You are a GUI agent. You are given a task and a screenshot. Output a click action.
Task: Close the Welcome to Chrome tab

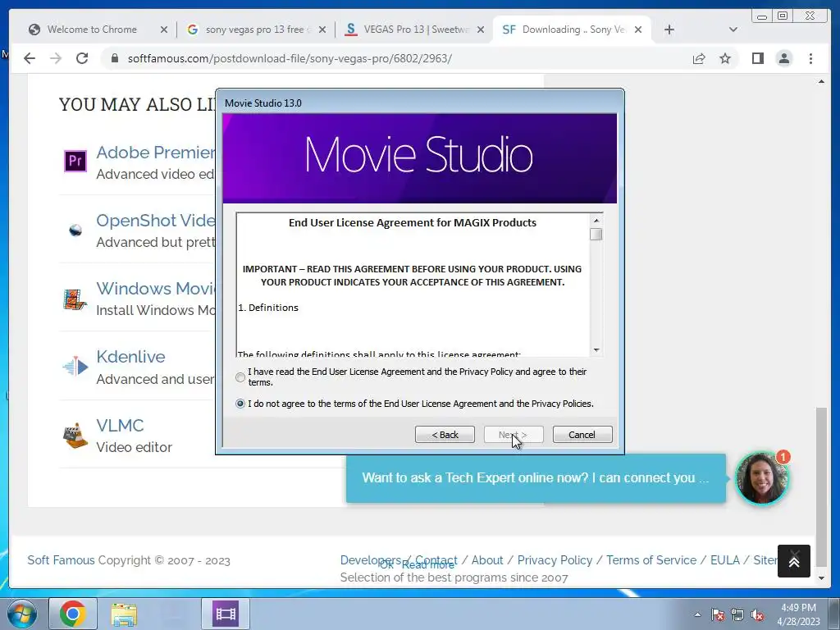(x=164, y=30)
